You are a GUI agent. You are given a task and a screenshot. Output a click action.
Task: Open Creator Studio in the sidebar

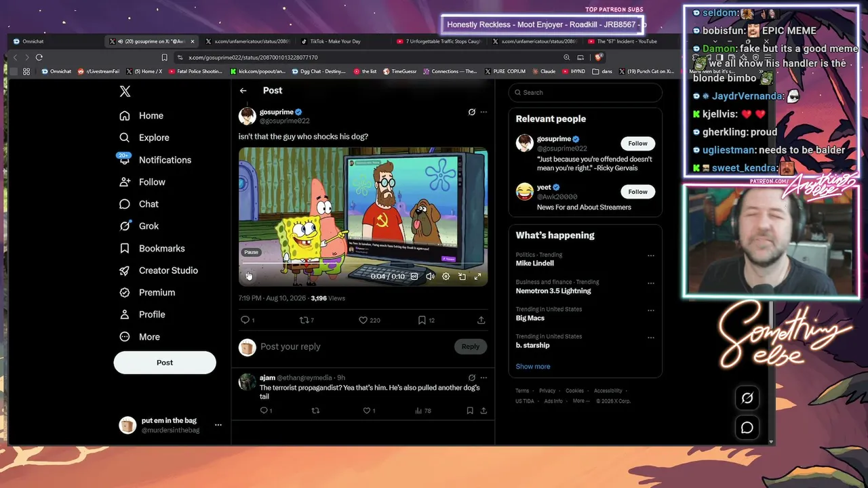point(158,270)
